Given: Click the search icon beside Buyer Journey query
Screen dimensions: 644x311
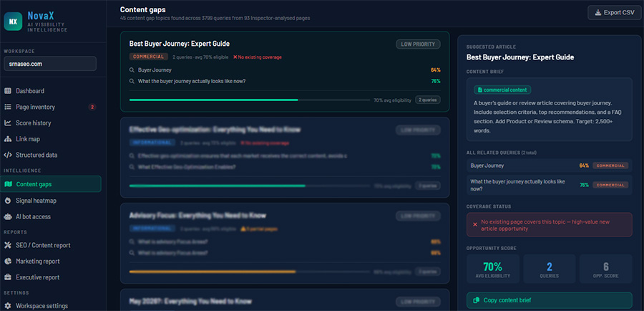Looking at the screenshot, I should [132, 70].
